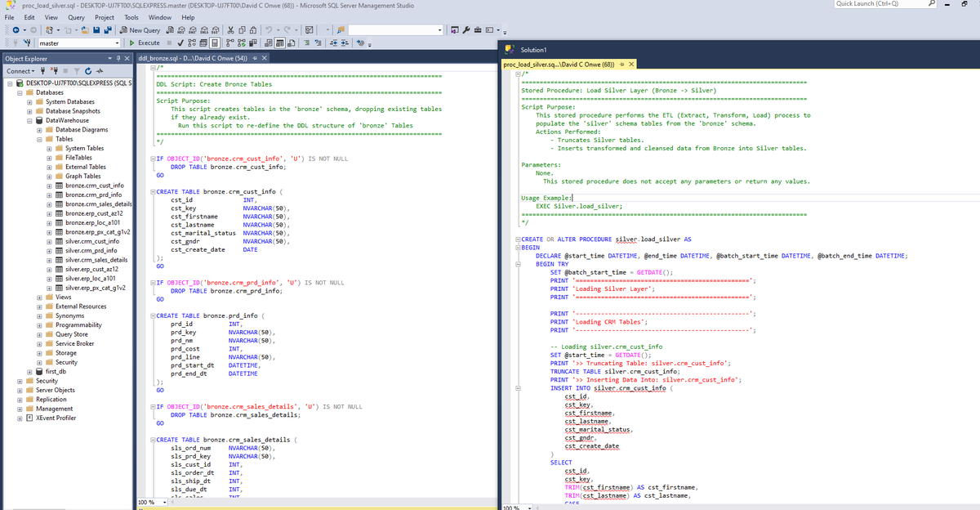Click the Refresh icon in Object Explorer
This screenshot has height=510, width=980.
tap(88, 71)
